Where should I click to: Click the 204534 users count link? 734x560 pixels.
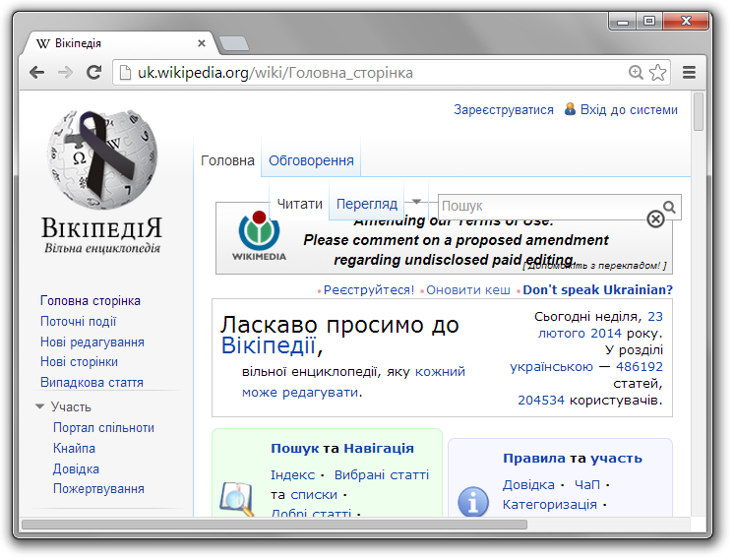click(x=541, y=401)
